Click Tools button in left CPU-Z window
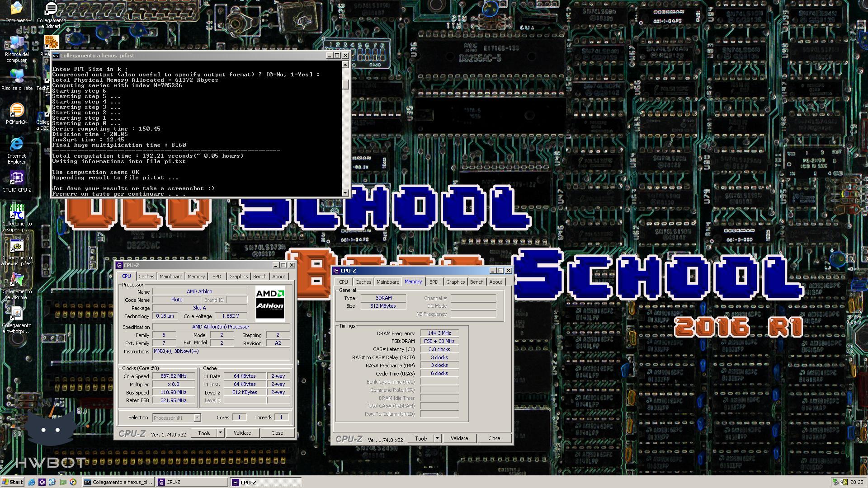 204,433
